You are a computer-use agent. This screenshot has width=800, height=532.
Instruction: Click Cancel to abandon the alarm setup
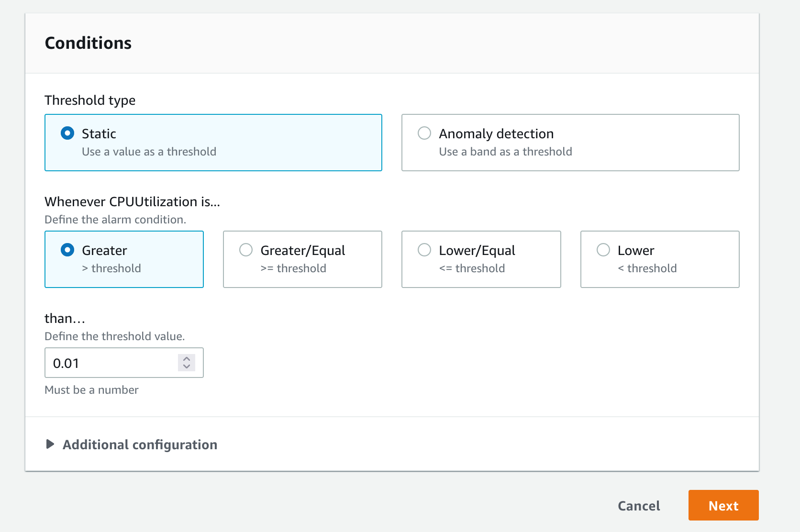(639, 506)
